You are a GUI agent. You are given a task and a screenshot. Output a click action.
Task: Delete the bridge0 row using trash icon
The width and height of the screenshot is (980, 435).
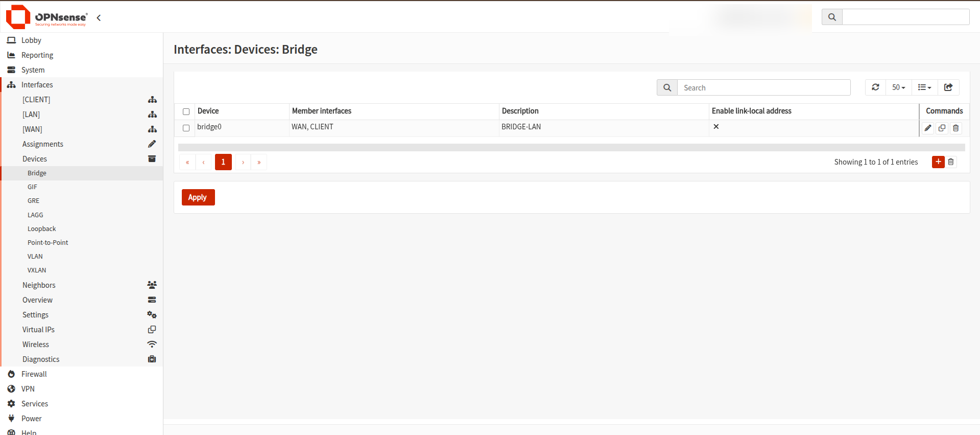point(956,128)
